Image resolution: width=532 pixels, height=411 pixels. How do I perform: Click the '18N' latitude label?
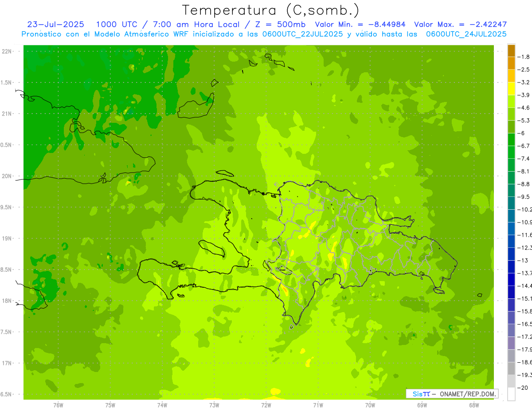(7, 301)
